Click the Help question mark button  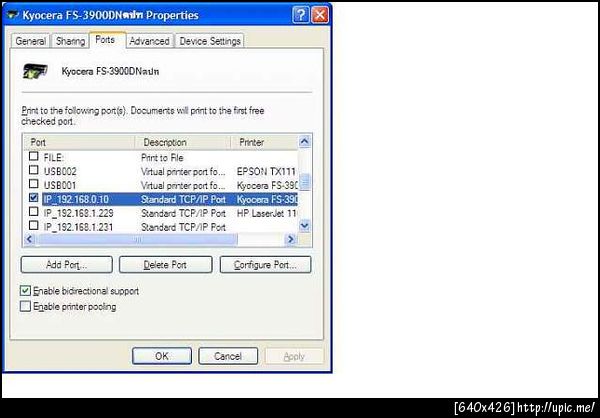point(300,15)
